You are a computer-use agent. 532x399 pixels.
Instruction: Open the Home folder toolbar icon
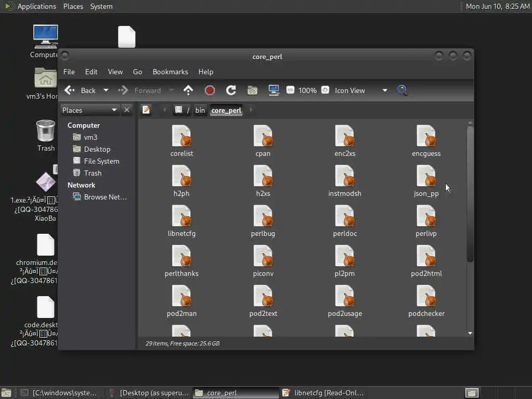pos(252,90)
